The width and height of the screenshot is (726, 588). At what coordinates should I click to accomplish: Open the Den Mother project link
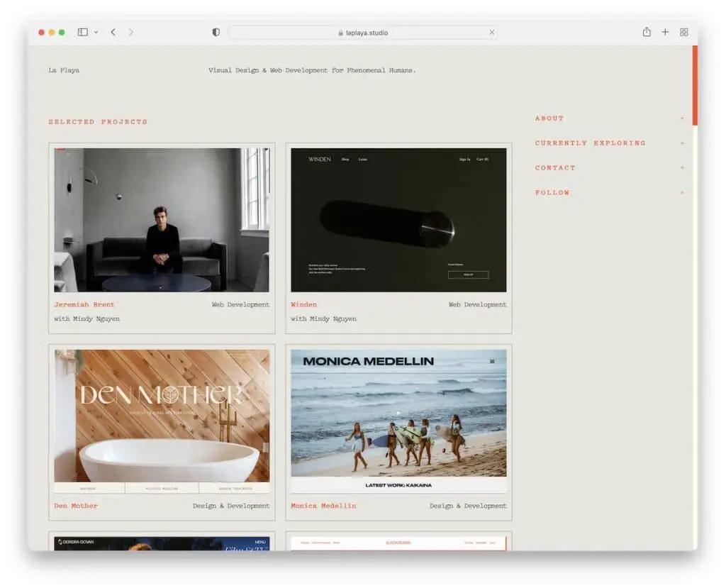tap(76, 506)
